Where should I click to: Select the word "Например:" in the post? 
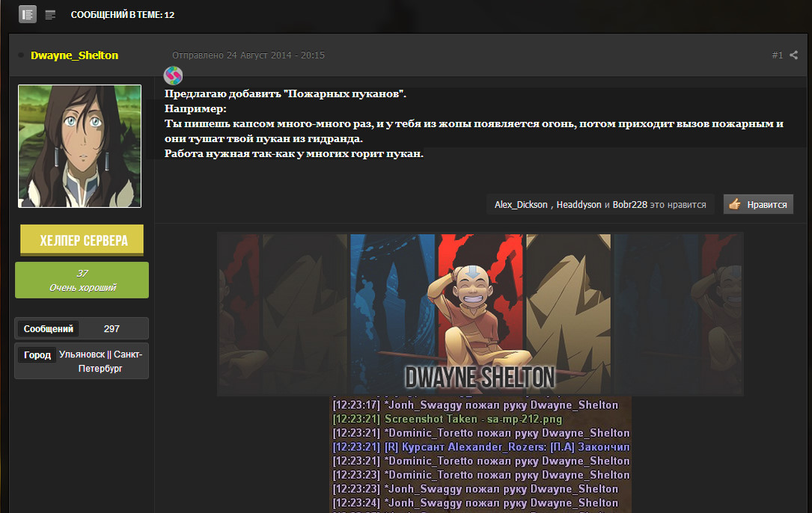[x=195, y=108]
